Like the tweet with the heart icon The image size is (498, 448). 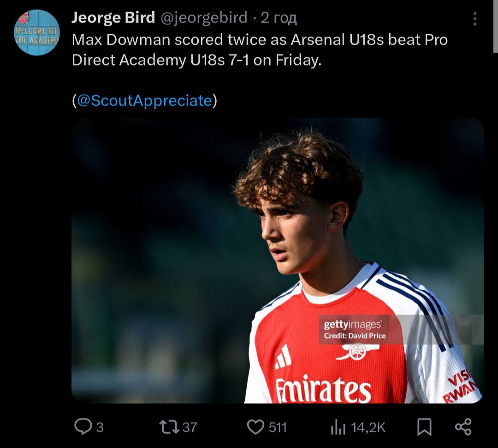pos(255,427)
